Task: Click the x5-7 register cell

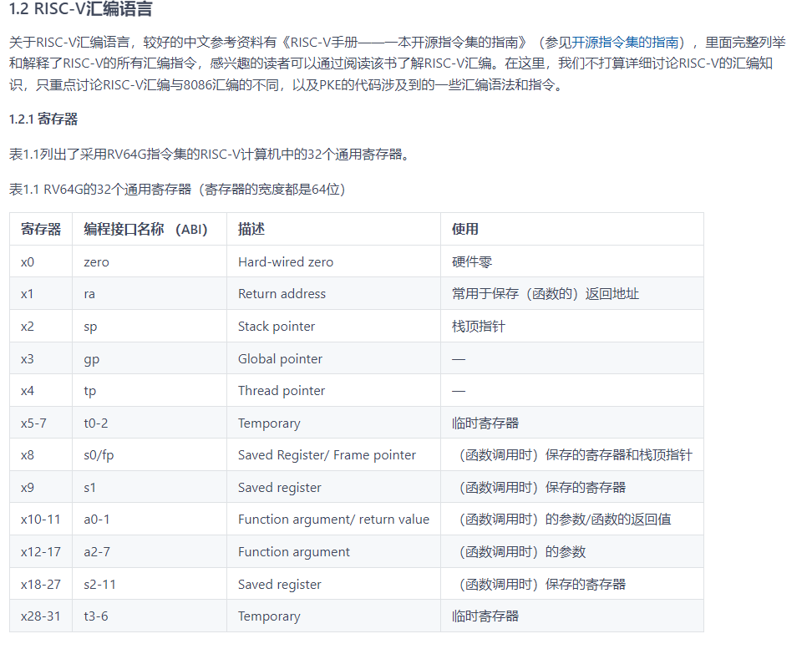Action: (x=41, y=423)
